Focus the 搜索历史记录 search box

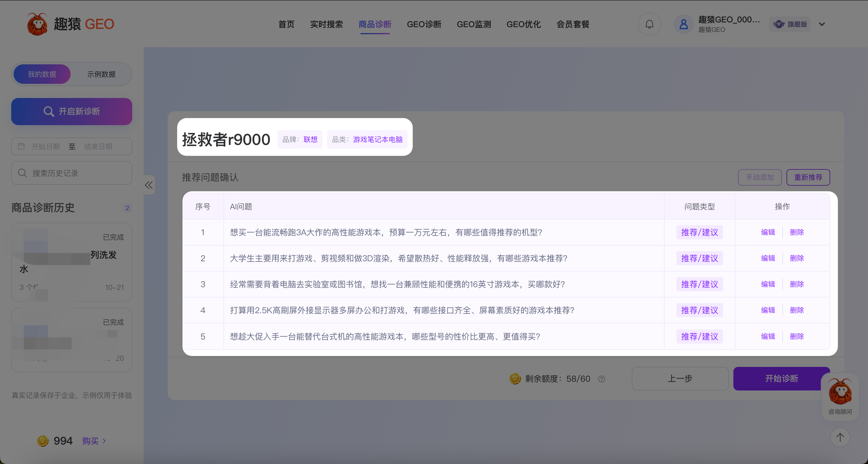tap(72, 173)
